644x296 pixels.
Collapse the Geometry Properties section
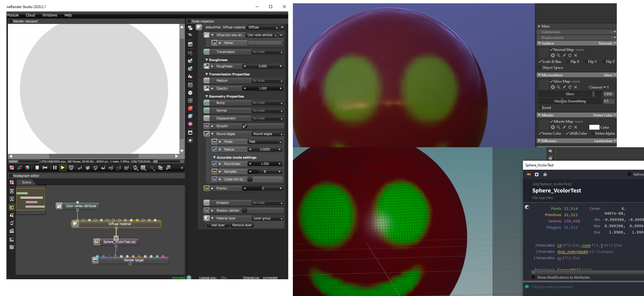click(206, 96)
